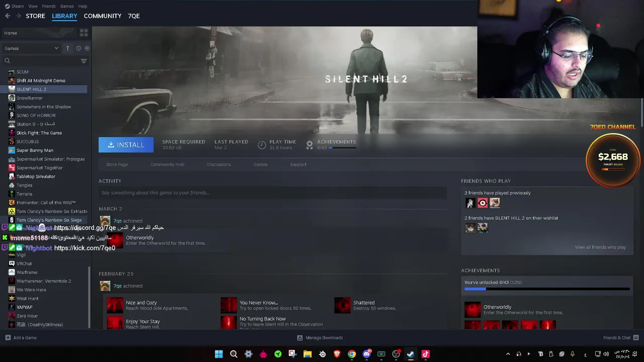Open Discord from the taskbar

pos(367,354)
